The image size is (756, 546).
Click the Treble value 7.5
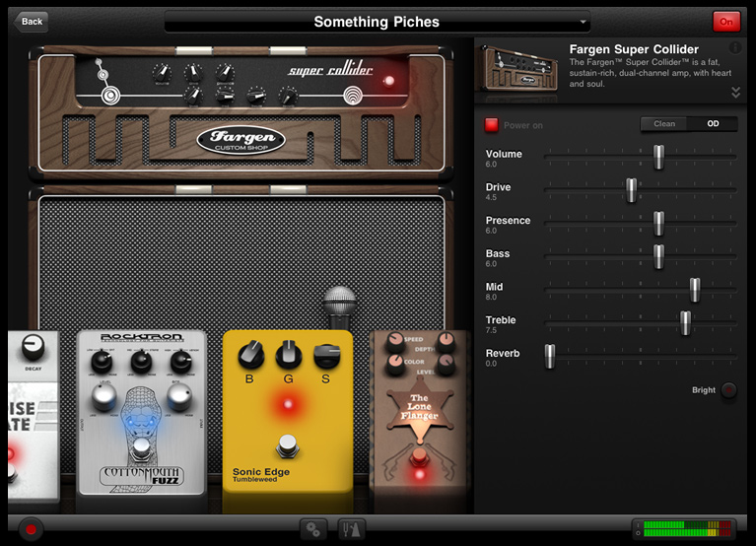(x=491, y=330)
